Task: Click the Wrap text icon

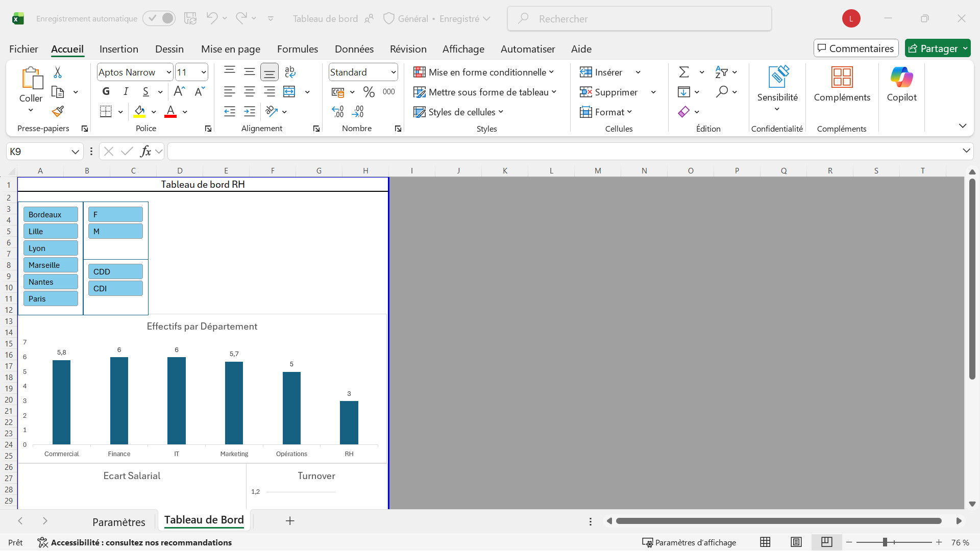Action: tap(290, 72)
